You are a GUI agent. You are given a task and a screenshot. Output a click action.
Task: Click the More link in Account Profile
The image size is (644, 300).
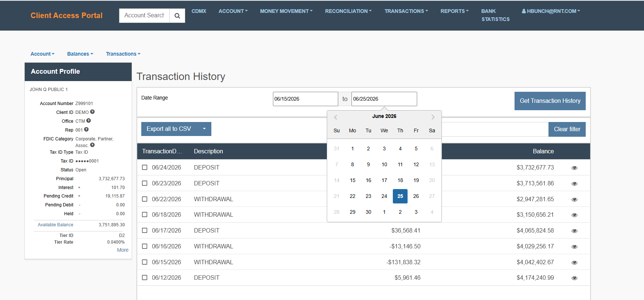(x=123, y=250)
